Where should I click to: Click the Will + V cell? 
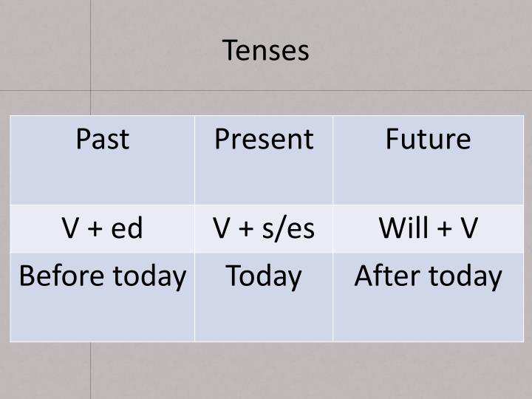click(428, 228)
